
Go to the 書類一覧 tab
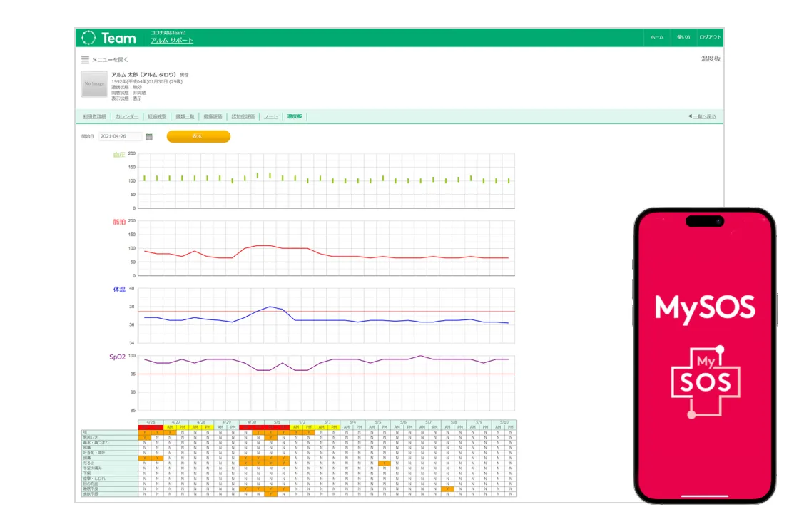coord(185,116)
